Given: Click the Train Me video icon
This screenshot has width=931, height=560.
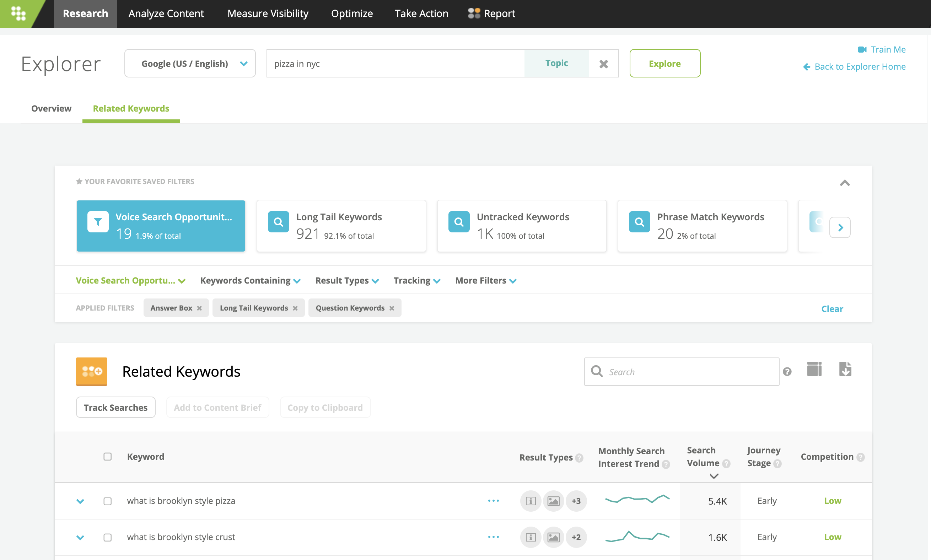Looking at the screenshot, I should coord(862,49).
